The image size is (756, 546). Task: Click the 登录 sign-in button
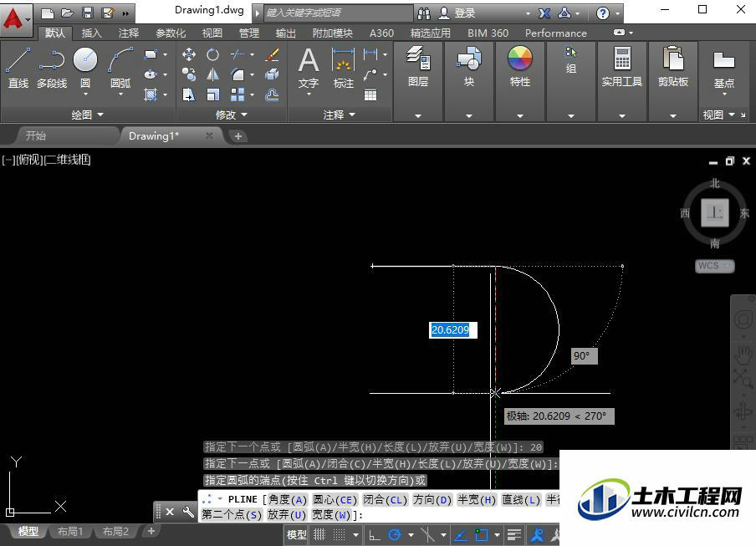457,13
